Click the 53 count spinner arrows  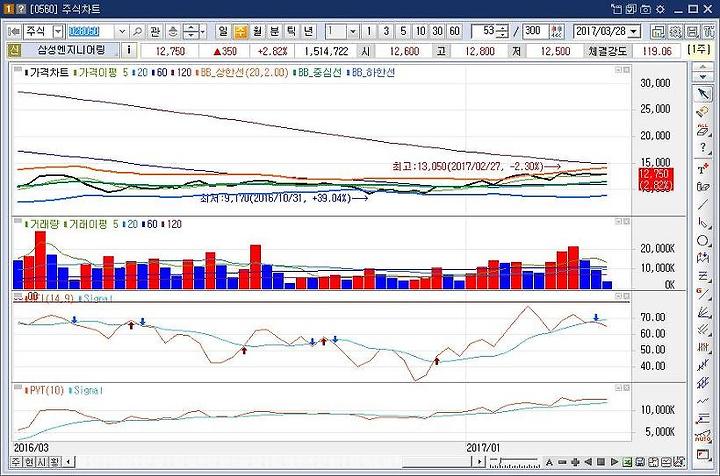point(503,31)
